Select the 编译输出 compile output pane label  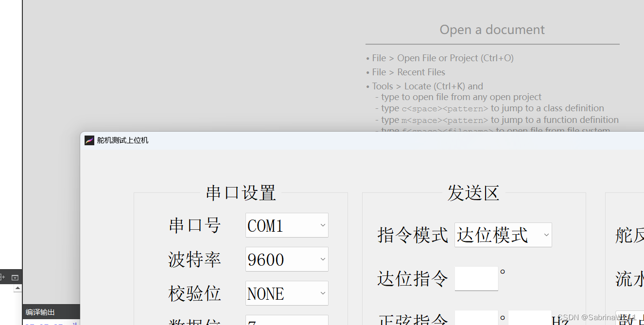(x=39, y=312)
